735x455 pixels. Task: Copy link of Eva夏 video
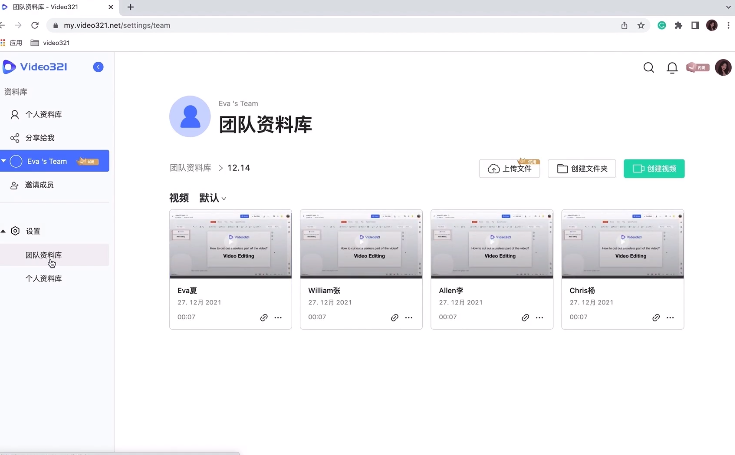[264, 317]
